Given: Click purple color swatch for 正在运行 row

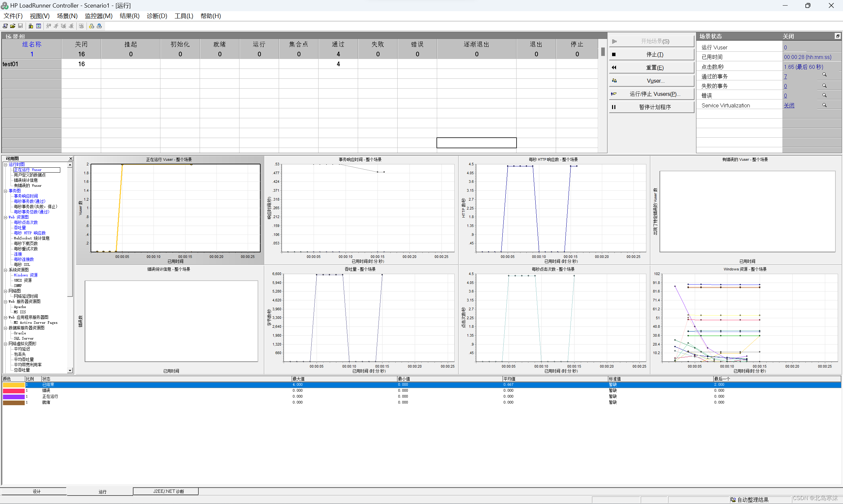Looking at the screenshot, I should point(14,397).
